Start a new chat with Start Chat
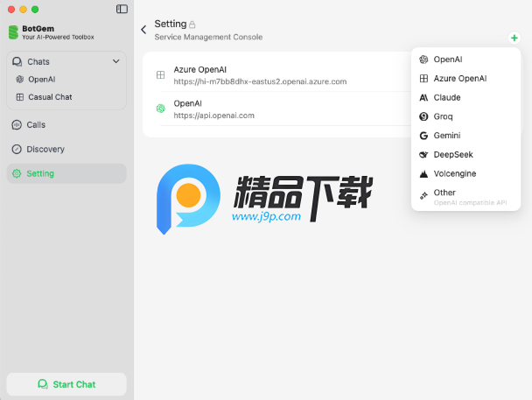 66,384
